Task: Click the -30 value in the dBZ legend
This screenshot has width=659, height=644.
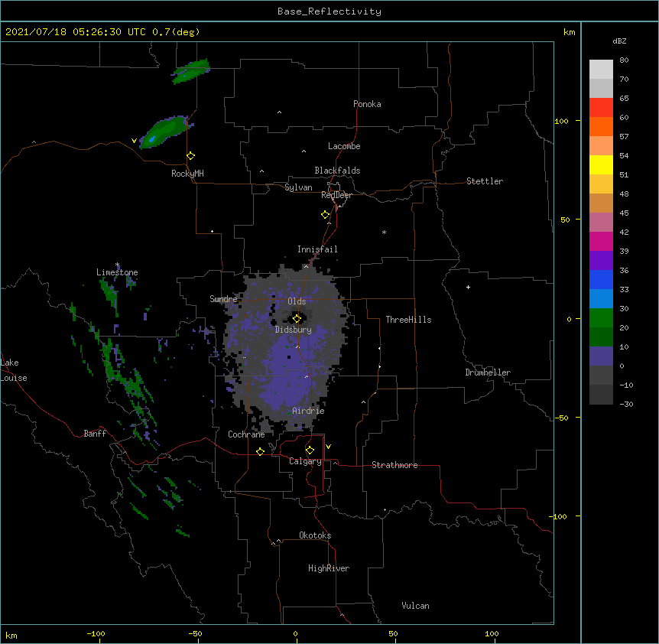Action: click(x=626, y=404)
